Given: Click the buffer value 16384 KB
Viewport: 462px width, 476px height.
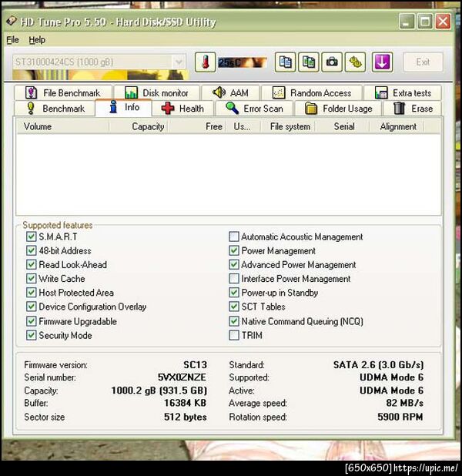Looking at the screenshot, I should (185, 403).
